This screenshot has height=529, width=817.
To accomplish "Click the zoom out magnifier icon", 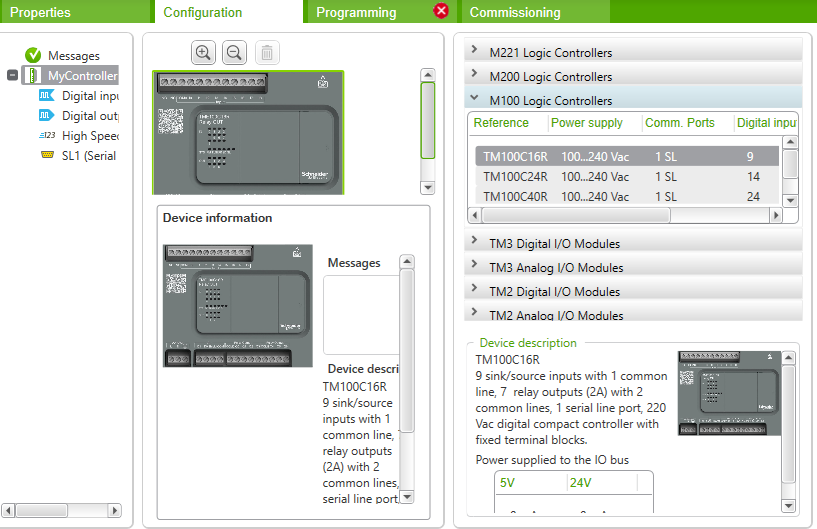I will pos(234,53).
